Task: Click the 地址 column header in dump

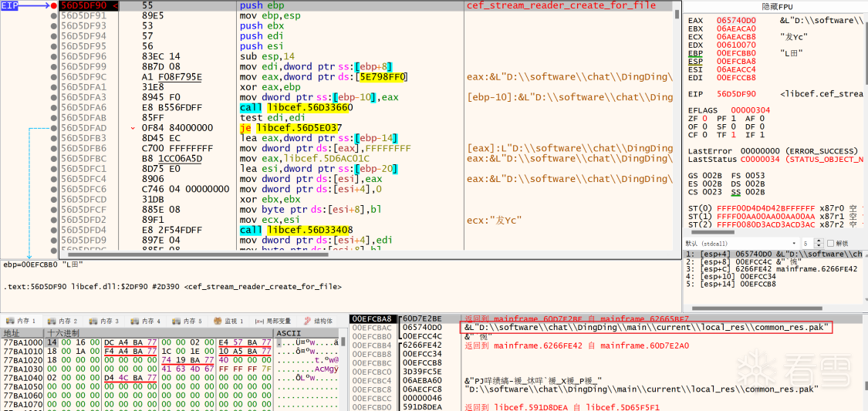Action: tap(22, 333)
